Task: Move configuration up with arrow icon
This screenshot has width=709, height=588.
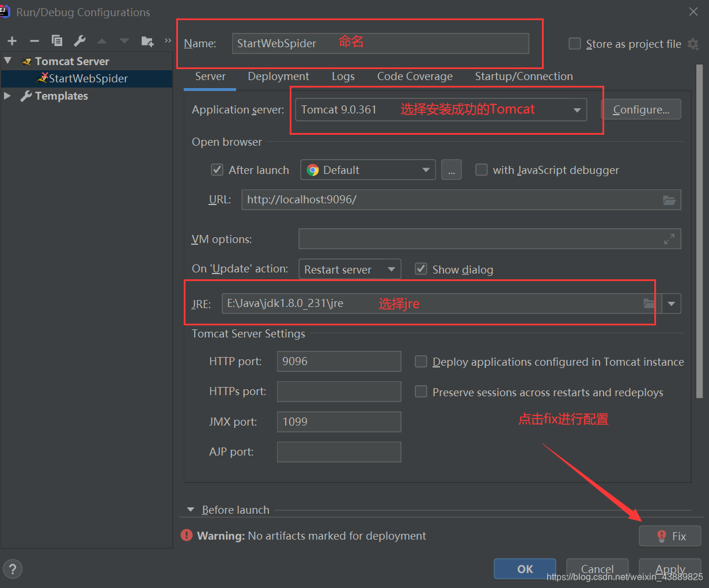Action: (102, 41)
